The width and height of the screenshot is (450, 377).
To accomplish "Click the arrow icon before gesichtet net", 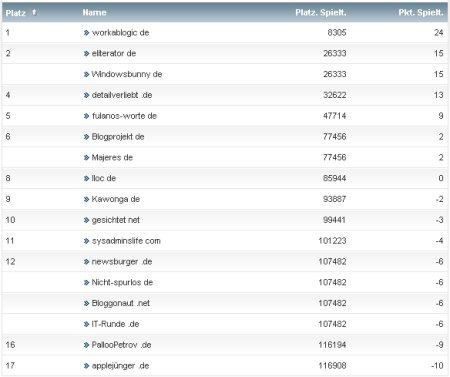I will 86,220.
